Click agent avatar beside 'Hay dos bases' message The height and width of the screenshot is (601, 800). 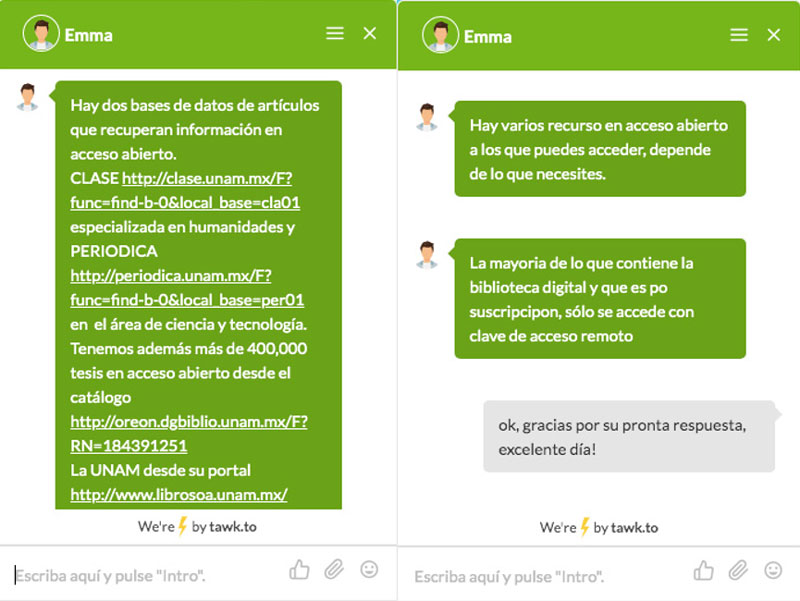28,97
